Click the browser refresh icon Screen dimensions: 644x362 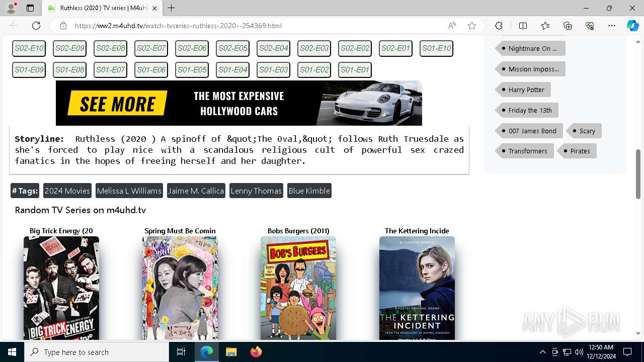click(36, 26)
